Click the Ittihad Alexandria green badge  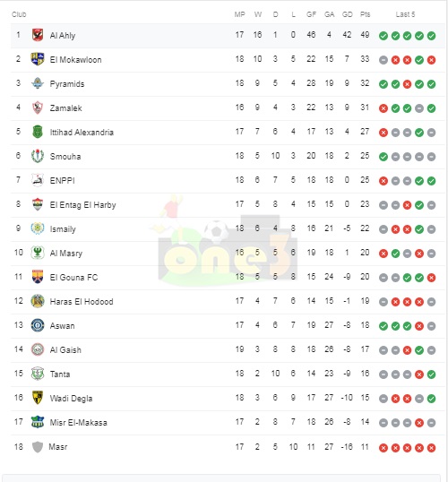coord(38,132)
